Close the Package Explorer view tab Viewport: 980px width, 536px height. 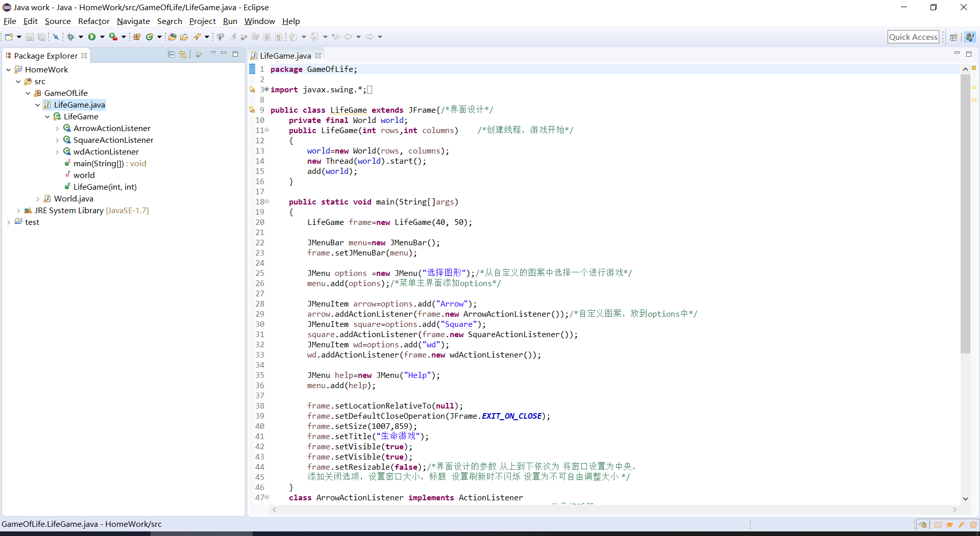[84, 56]
